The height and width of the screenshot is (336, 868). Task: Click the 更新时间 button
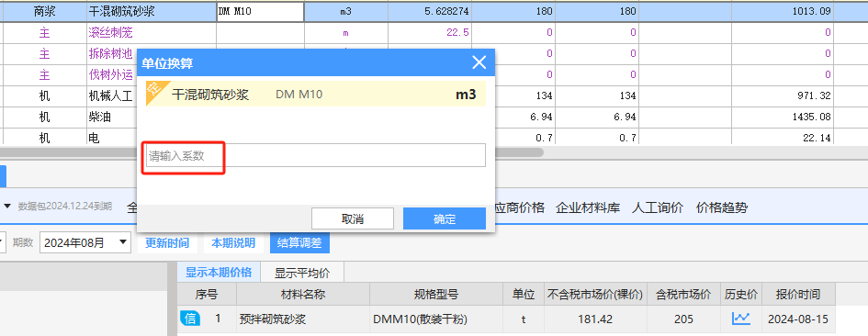click(x=167, y=243)
